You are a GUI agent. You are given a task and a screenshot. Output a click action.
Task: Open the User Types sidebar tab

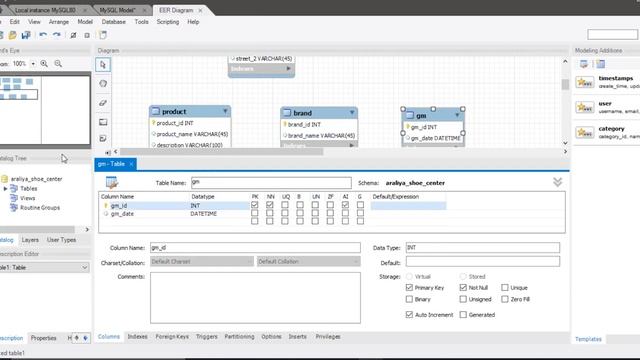click(61, 240)
